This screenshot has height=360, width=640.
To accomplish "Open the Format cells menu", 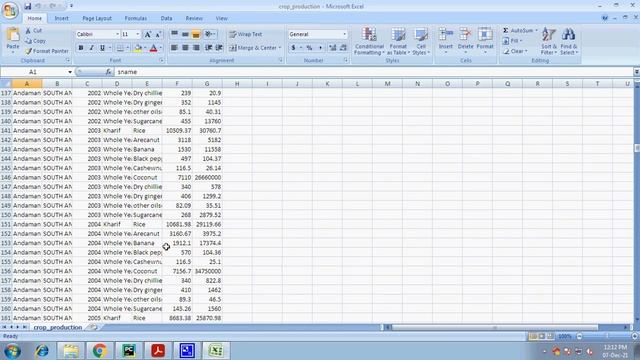I will pos(485,41).
